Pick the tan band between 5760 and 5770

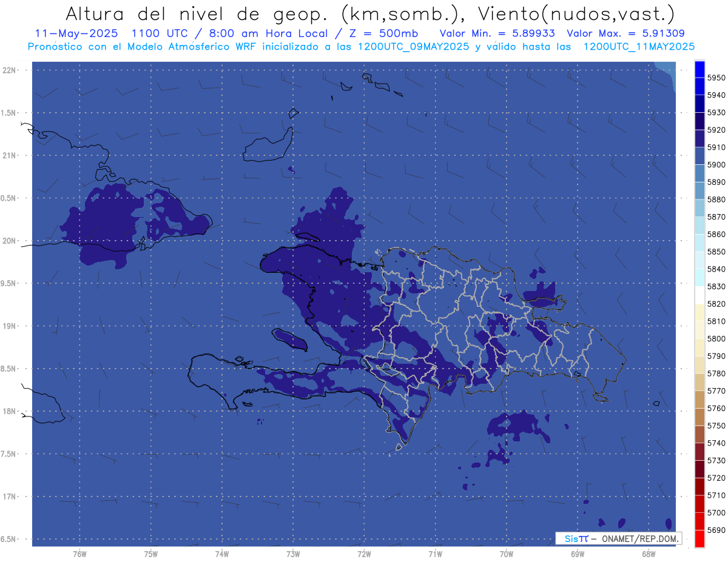pos(699,400)
